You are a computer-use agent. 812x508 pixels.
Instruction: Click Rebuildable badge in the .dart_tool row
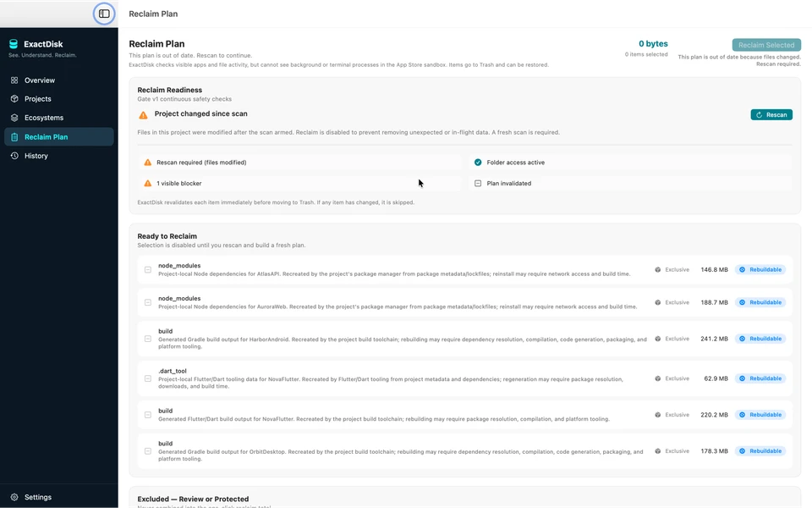pos(760,378)
